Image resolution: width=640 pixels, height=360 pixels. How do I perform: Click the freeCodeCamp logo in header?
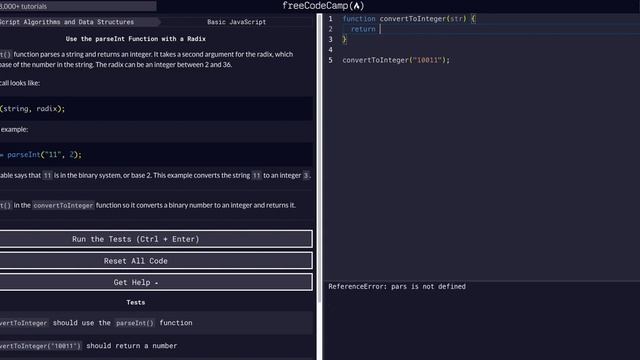[x=323, y=6]
